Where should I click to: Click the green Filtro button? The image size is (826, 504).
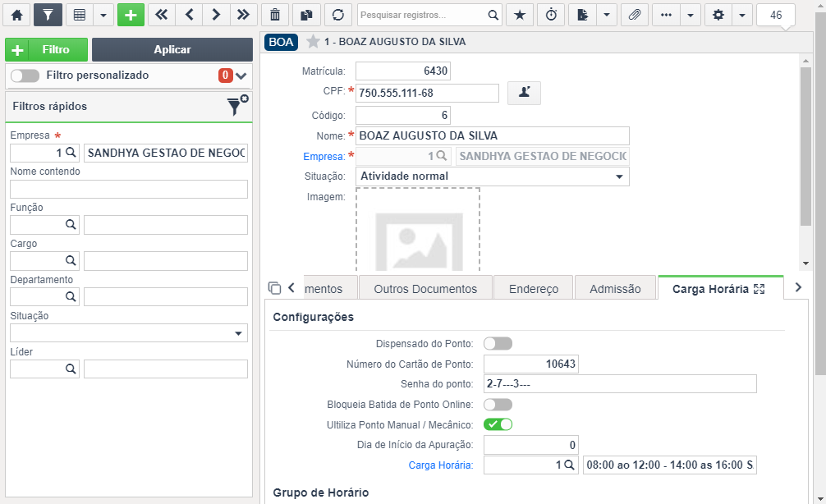click(46, 49)
